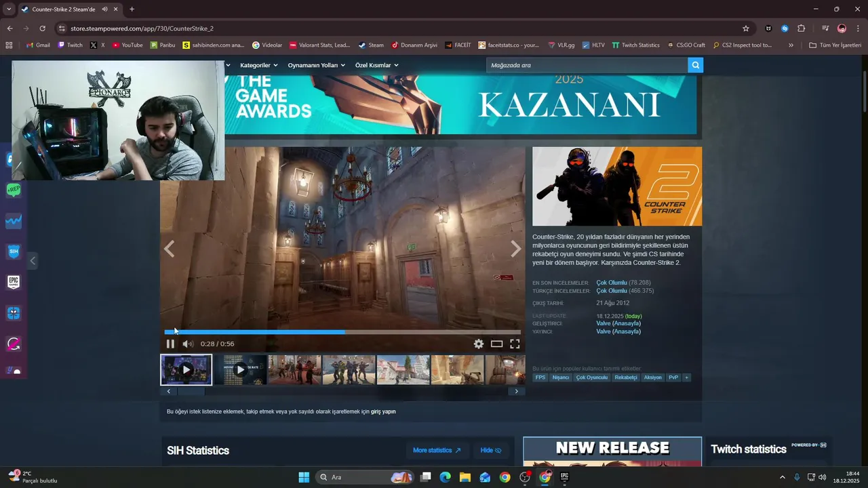Open video player settings gear
Viewport: 868px width, 488px height.
[x=479, y=344]
